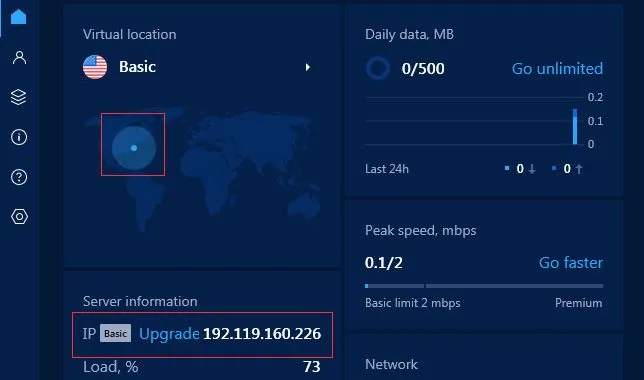Open the help question mark icon
This screenshot has width=644, height=380.
point(19,177)
